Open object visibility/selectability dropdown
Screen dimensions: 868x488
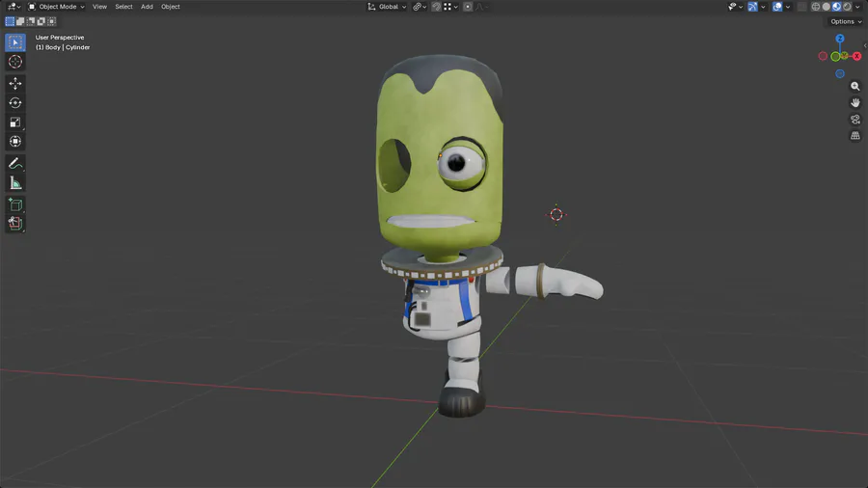click(735, 7)
